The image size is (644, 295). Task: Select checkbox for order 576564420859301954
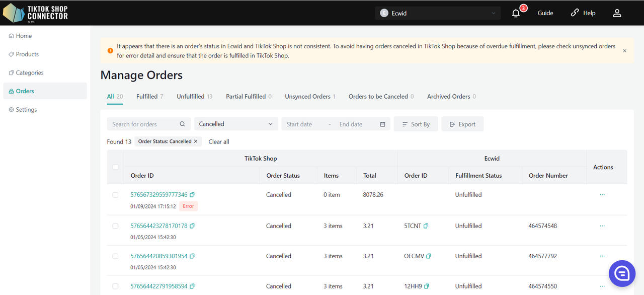(115, 256)
